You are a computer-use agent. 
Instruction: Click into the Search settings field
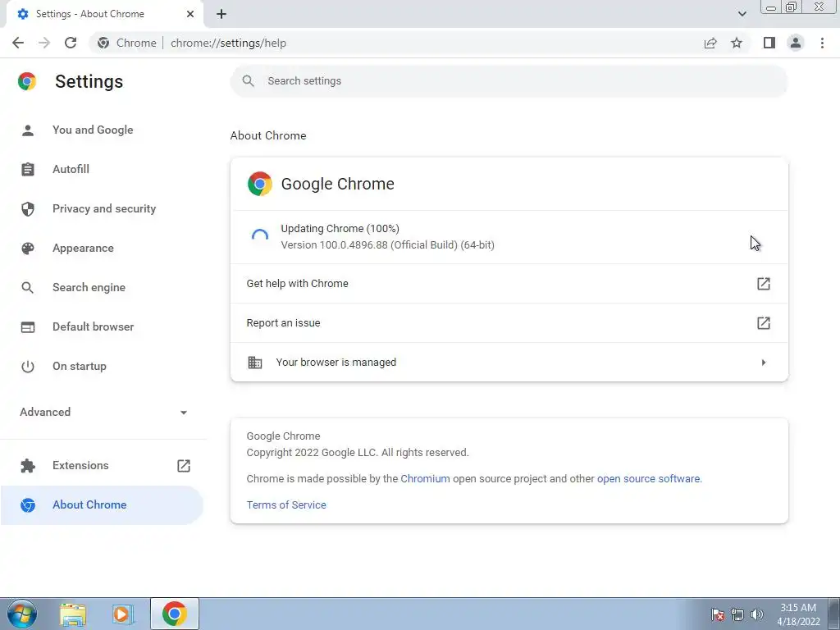[x=509, y=81]
